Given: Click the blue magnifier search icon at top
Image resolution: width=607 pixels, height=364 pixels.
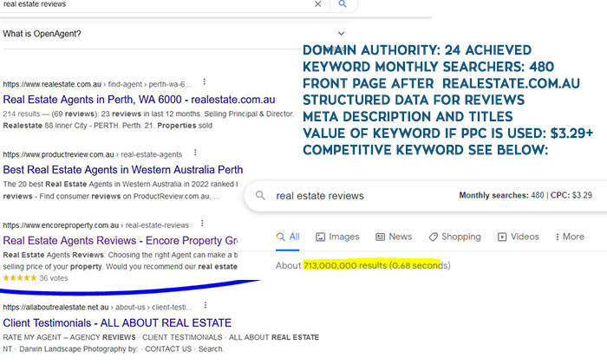Looking at the screenshot, I should click(x=343, y=3).
